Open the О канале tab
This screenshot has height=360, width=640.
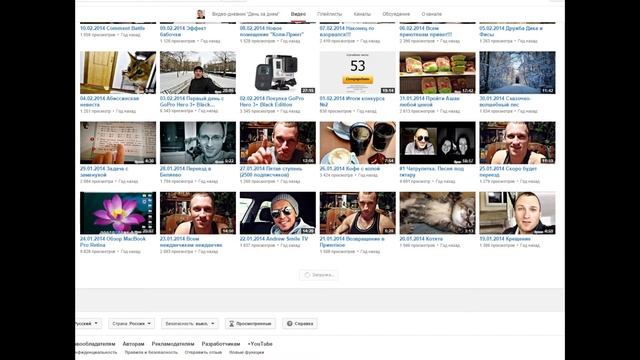coord(431,14)
